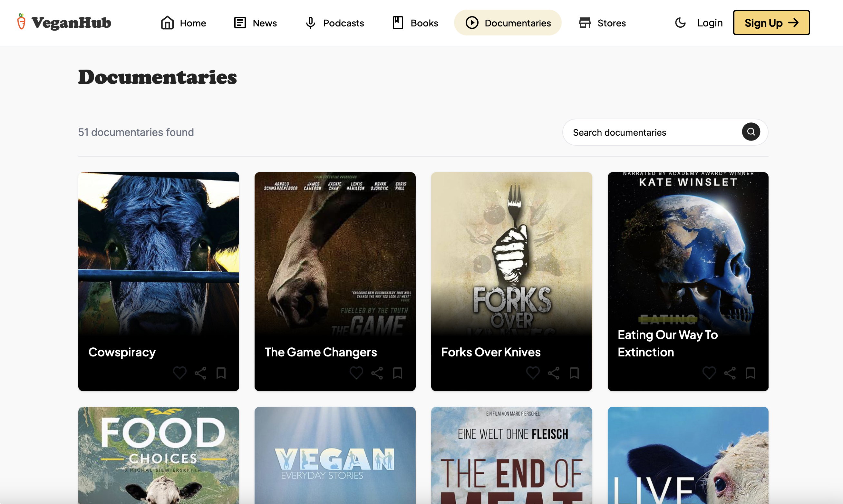Click the Sign Up button

point(771,23)
